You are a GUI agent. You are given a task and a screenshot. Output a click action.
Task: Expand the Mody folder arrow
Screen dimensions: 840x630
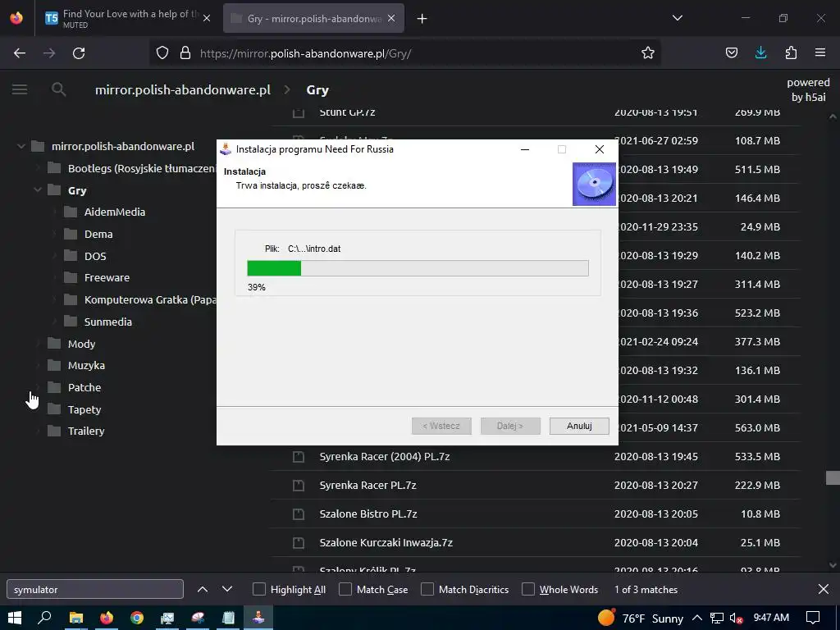38,344
